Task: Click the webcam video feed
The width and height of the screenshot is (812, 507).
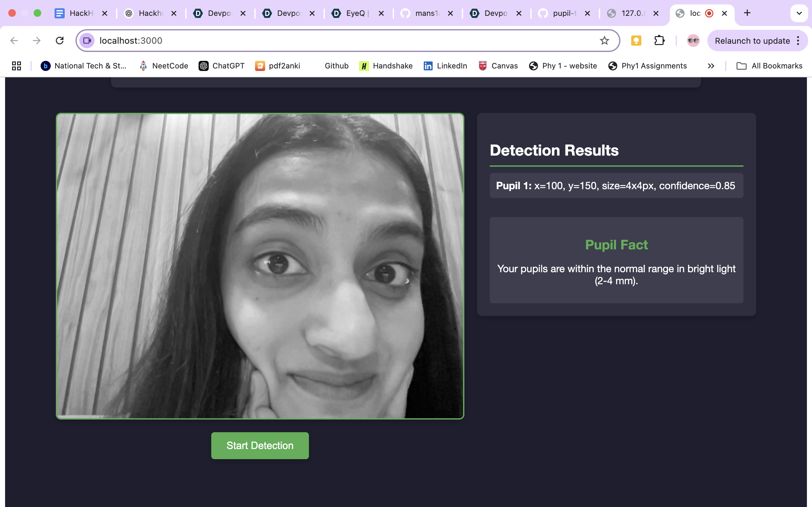Action: click(260, 266)
